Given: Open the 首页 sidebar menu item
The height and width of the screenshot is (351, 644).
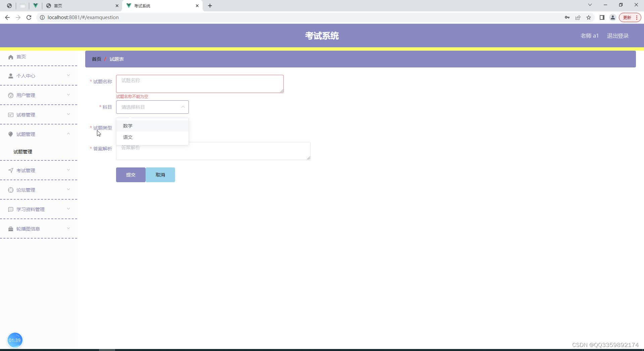Looking at the screenshot, I should pyautogui.click(x=39, y=57).
